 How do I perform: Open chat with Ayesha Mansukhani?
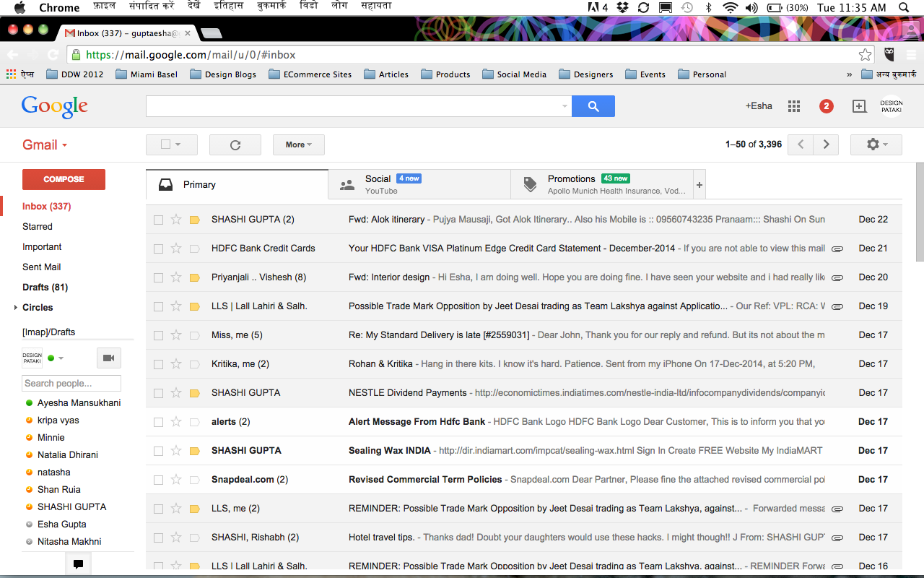tap(79, 403)
